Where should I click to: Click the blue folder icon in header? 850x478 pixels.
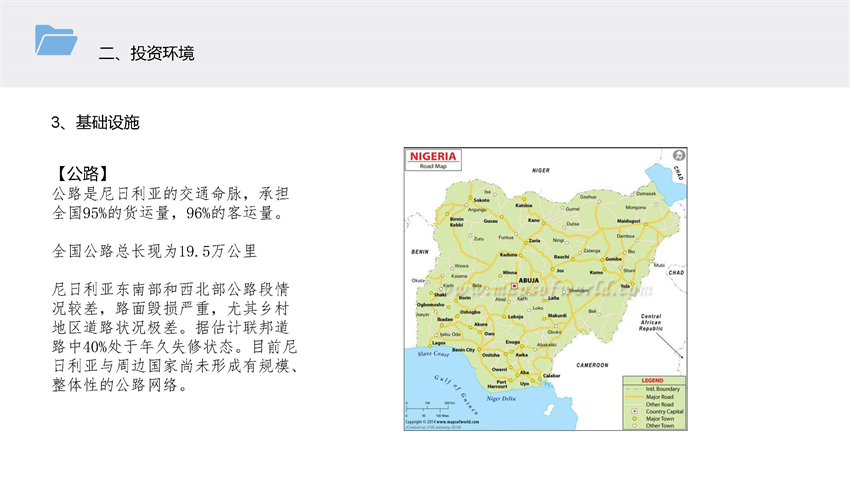[56, 39]
